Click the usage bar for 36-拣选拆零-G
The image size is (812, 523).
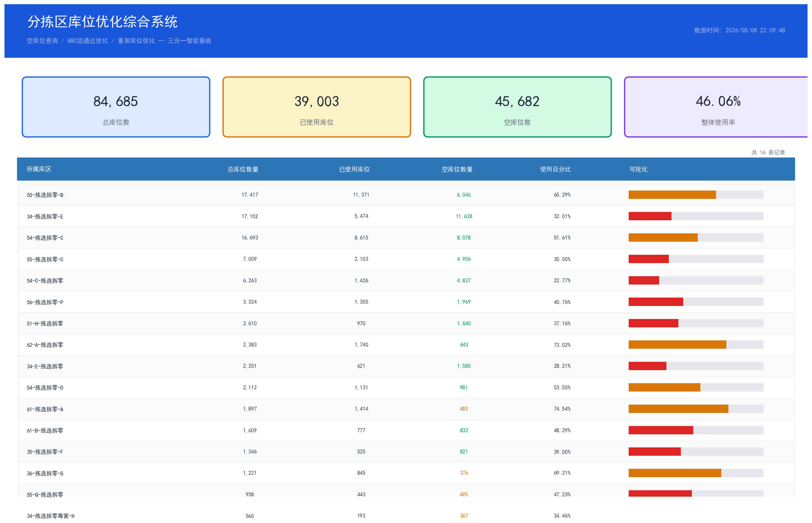(x=695, y=473)
